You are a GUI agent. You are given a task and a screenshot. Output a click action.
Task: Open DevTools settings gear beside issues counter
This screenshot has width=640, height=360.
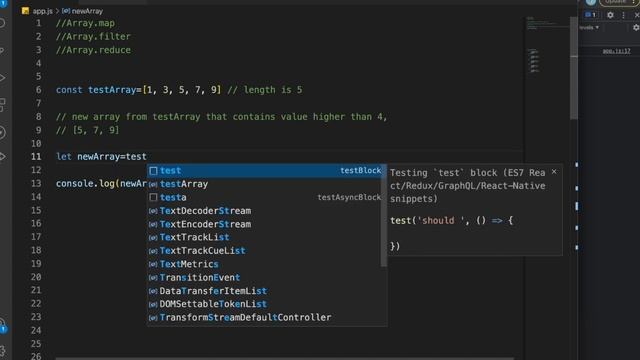coord(610,15)
